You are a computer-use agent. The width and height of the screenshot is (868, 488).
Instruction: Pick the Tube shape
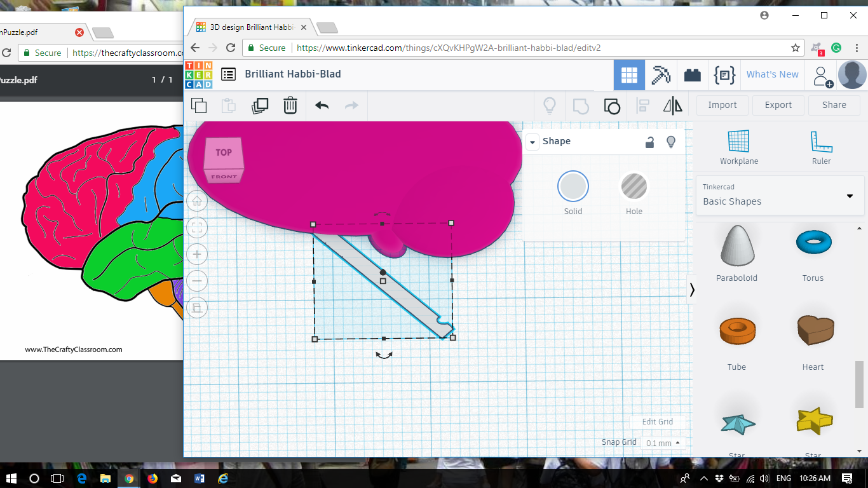[737, 331]
